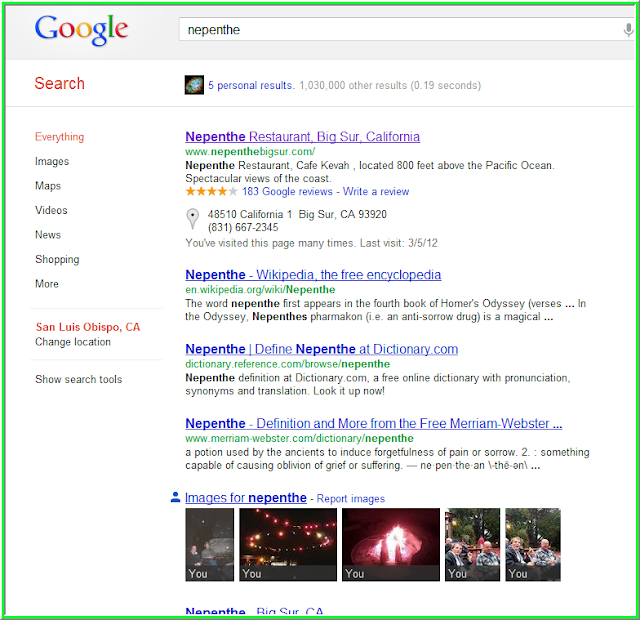The image size is (640, 620).
Task: Click Change location link
Action: [73, 342]
